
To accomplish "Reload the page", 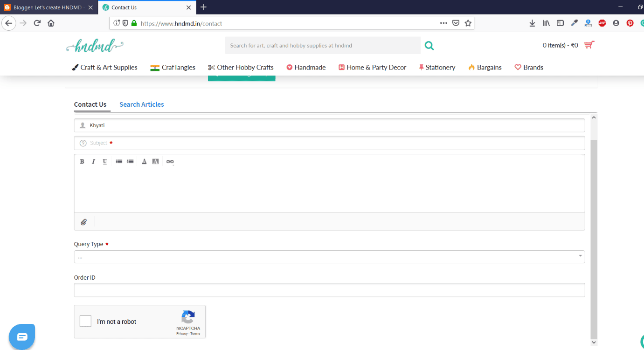I will click(37, 23).
